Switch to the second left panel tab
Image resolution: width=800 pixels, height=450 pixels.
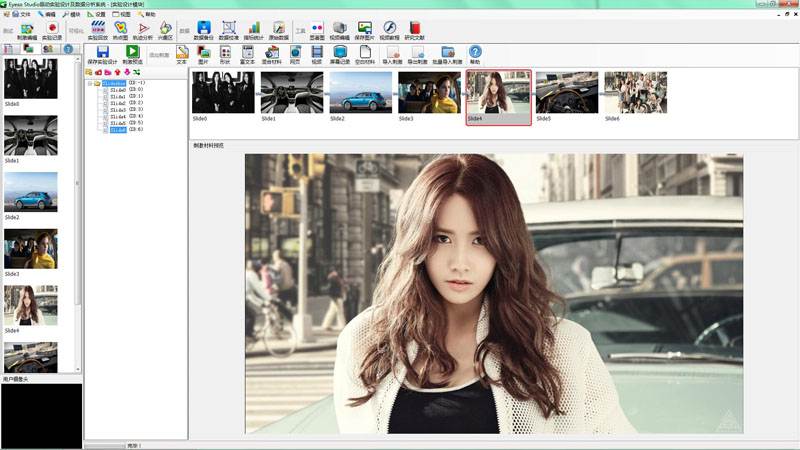point(29,48)
